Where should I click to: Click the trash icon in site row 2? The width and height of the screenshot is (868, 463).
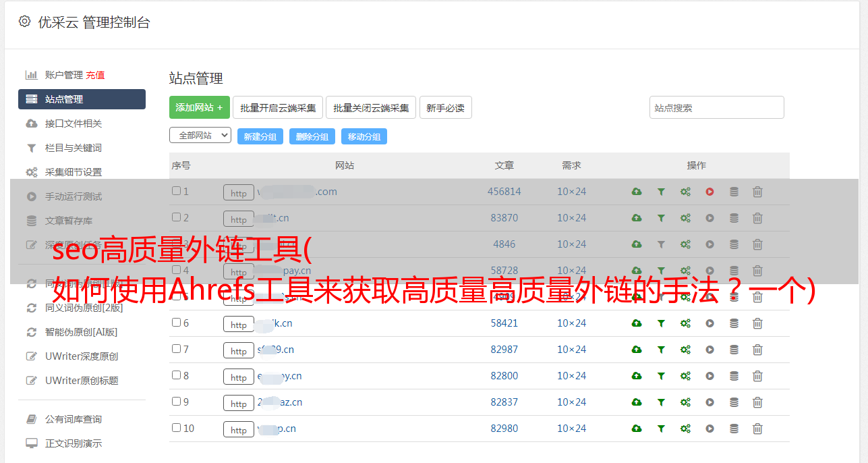(757, 218)
